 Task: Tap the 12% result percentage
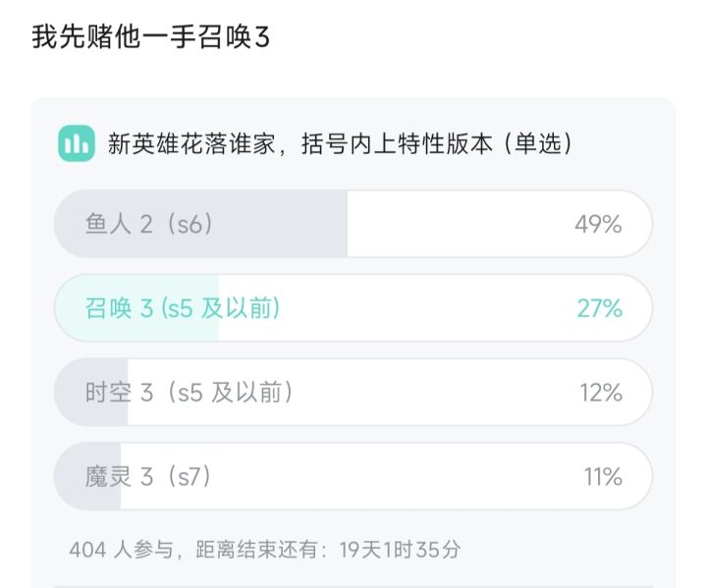coord(600,393)
